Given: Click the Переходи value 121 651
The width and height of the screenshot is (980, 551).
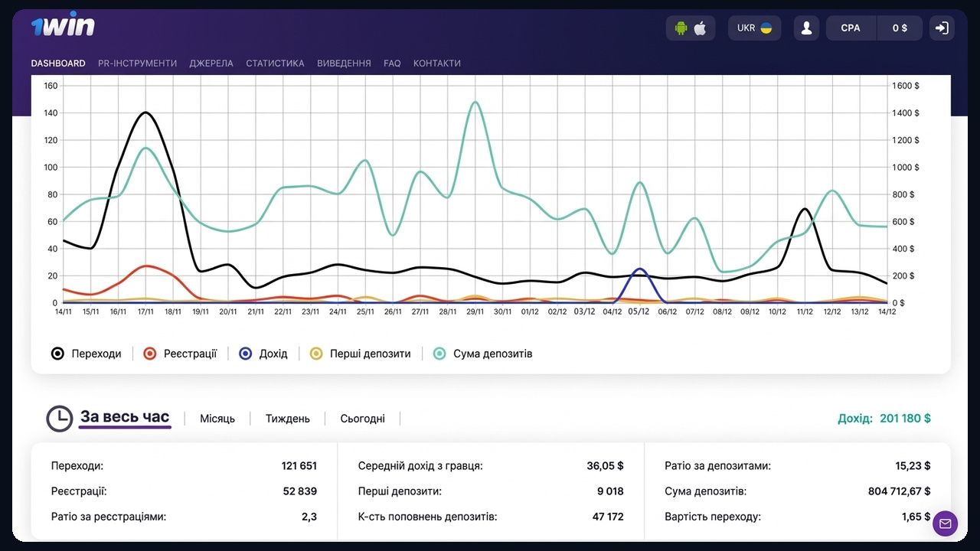Looking at the screenshot, I should (x=299, y=465).
